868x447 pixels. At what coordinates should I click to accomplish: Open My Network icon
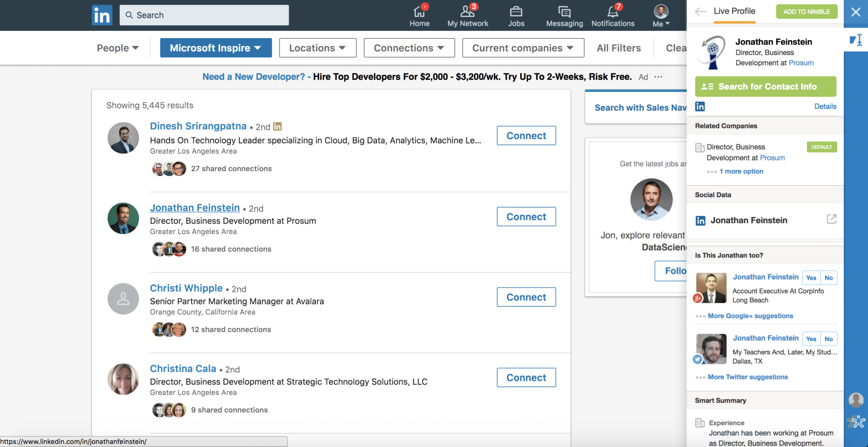pyautogui.click(x=467, y=12)
